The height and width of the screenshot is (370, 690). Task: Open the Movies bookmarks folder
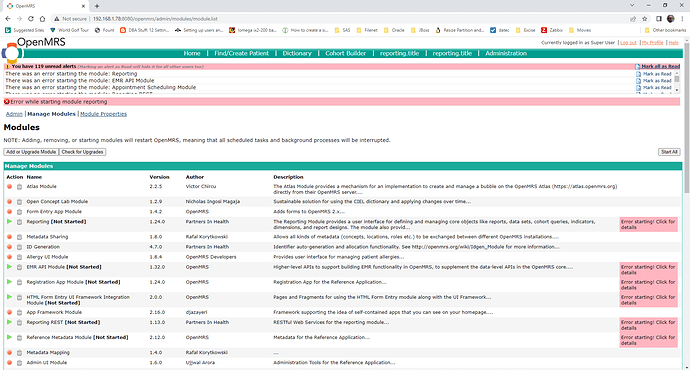point(580,30)
